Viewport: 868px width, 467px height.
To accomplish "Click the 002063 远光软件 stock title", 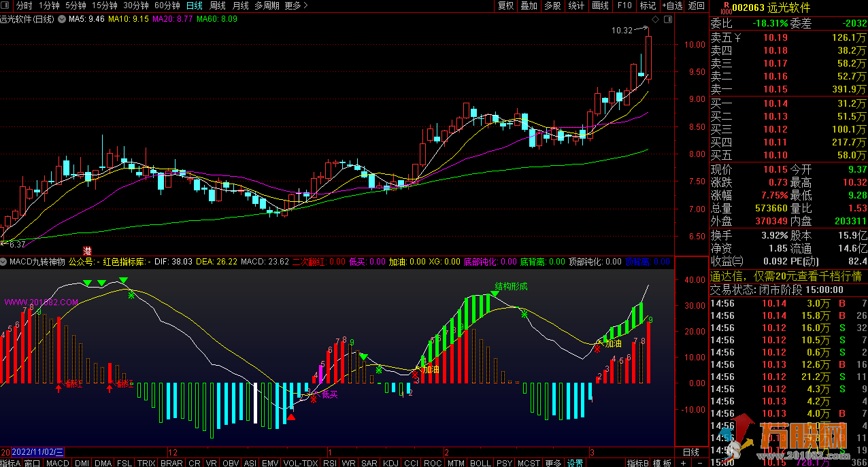I will (771, 8).
